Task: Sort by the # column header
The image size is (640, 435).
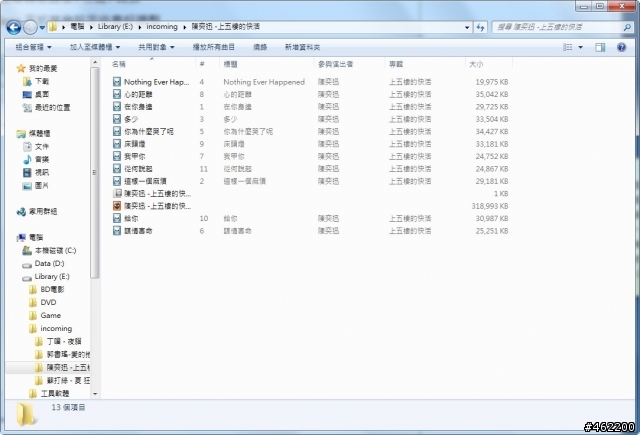Action: (x=208, y=64)
